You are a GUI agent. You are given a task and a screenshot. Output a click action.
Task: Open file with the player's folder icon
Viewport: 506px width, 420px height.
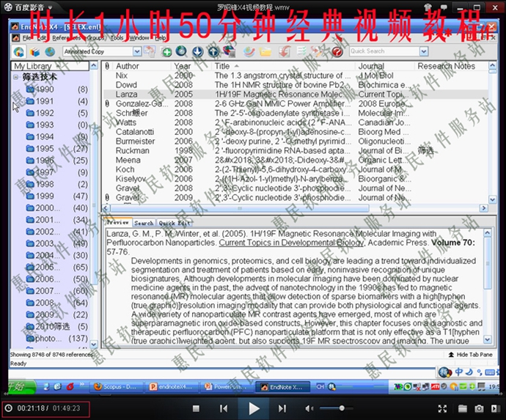[x=463, y=409]
